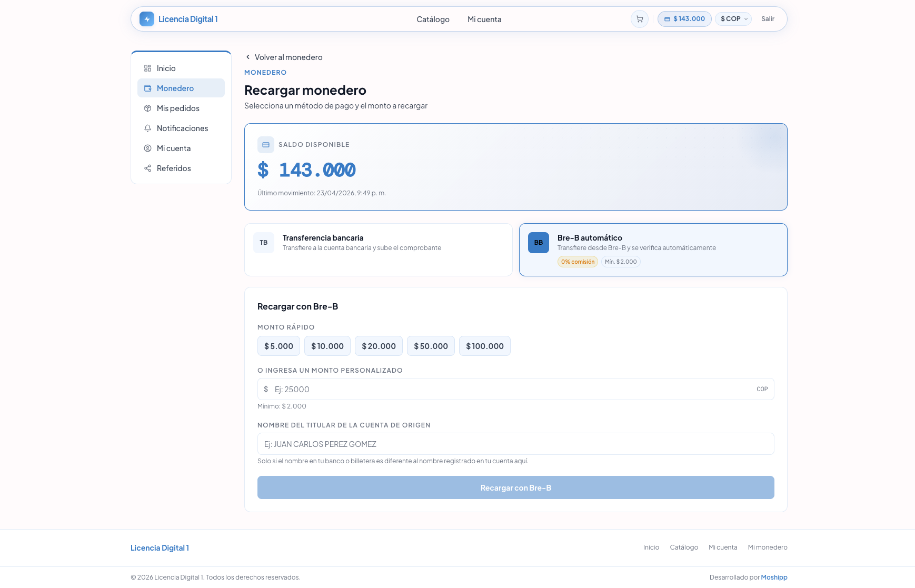This screenshot has width=915, height=588.
Task: Click the Moshipp link in the footer
Action: click(x=774, y=577)
